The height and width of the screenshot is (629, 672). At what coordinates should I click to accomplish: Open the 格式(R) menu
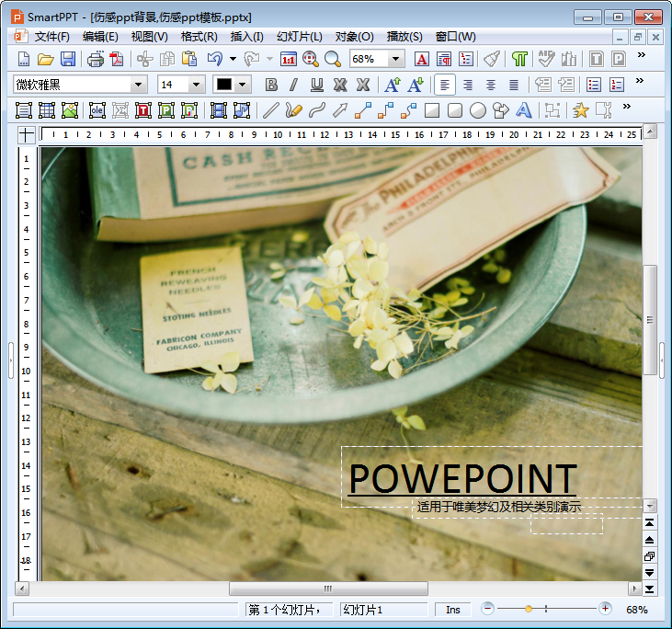(199, 37)
